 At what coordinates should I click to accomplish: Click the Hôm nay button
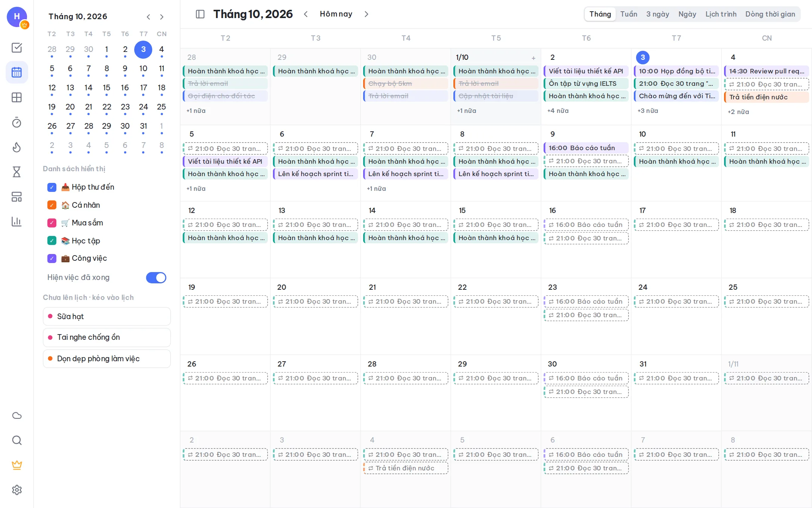click(336, 14)
